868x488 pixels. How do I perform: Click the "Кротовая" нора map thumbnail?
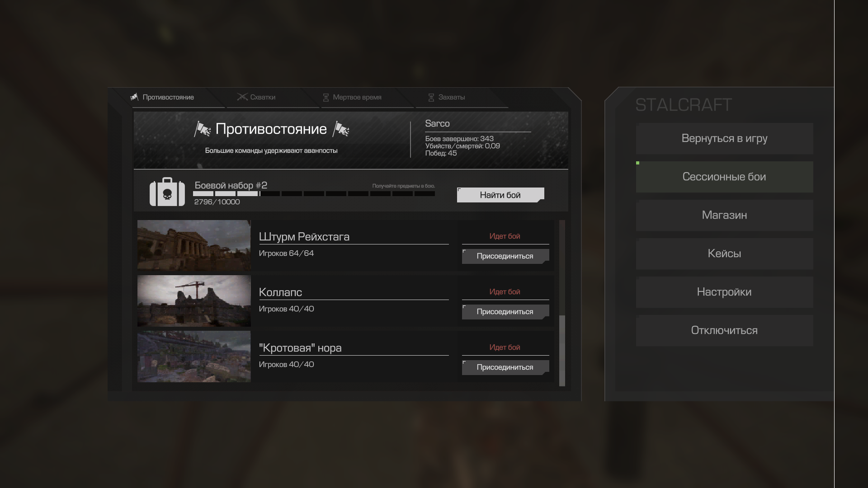pyautogui.click(x=194, y=357)
